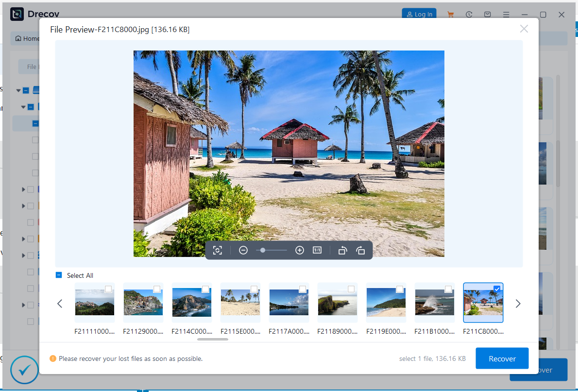578x392 pixels.
Task: Select the F2117A000 thumbnail preview
Action: coord(289,302)
